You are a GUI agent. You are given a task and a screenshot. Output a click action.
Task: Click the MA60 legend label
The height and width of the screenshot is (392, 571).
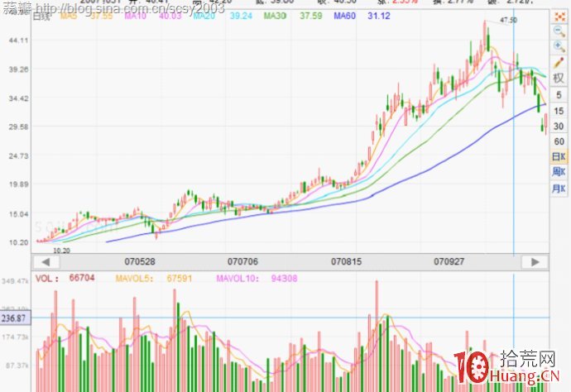[344, 16]
